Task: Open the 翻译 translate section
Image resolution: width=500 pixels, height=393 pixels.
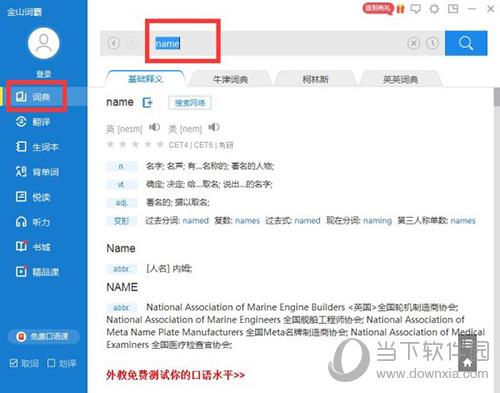Action: 33,122
